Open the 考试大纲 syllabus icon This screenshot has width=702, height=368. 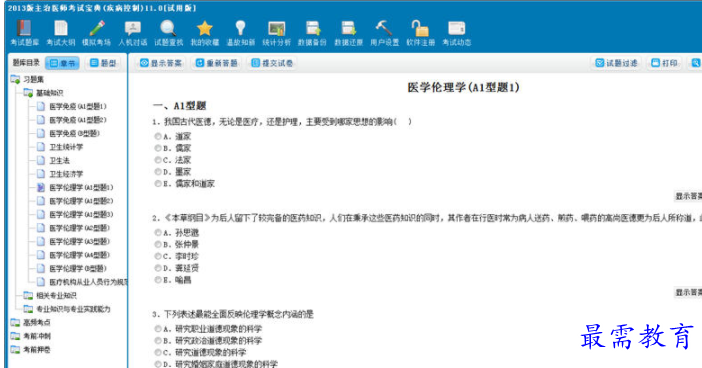(x=60, y=33)
